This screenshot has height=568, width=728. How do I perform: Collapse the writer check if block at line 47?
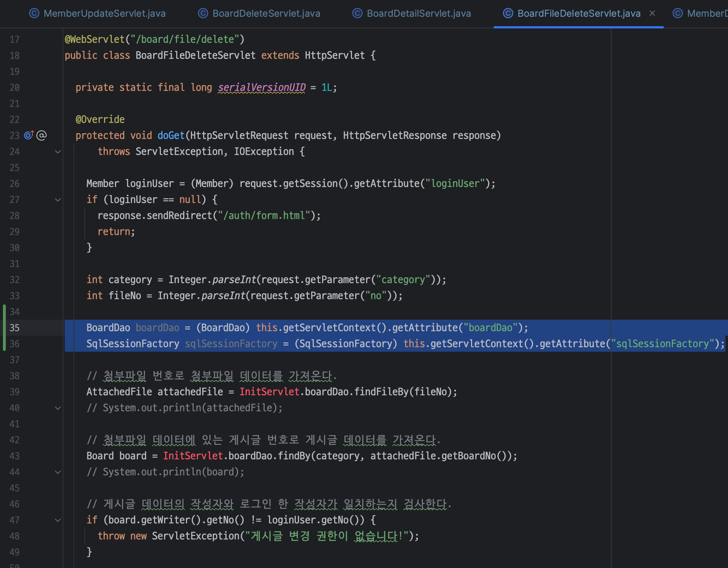pos(58,520)
